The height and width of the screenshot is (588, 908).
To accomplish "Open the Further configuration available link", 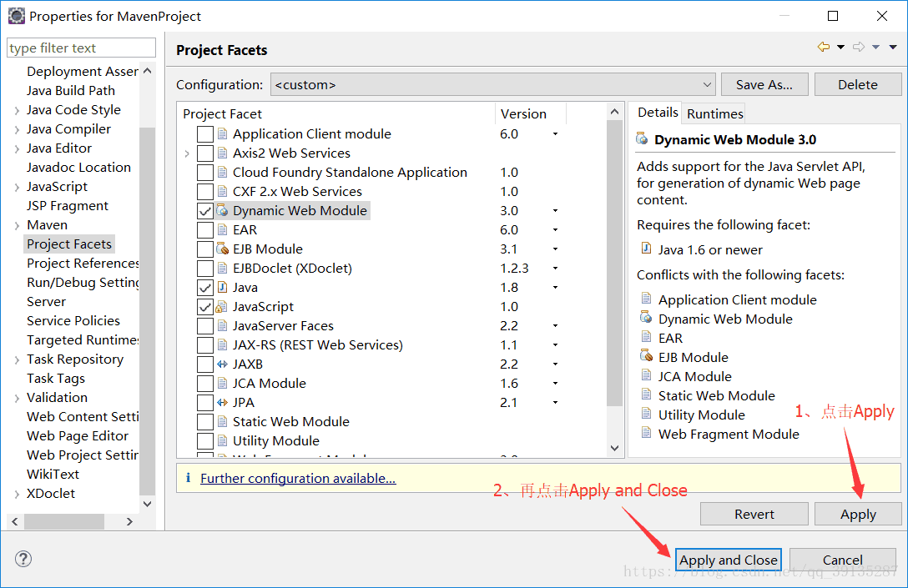I will coord(298,478).
